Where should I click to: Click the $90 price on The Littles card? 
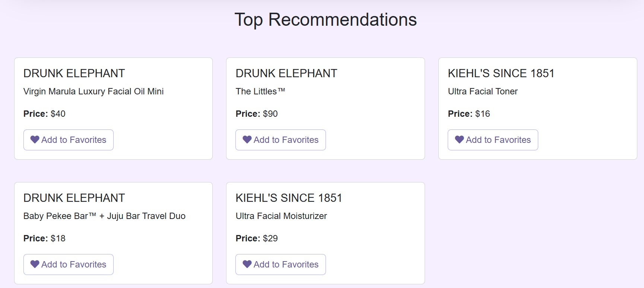point(270,114)
